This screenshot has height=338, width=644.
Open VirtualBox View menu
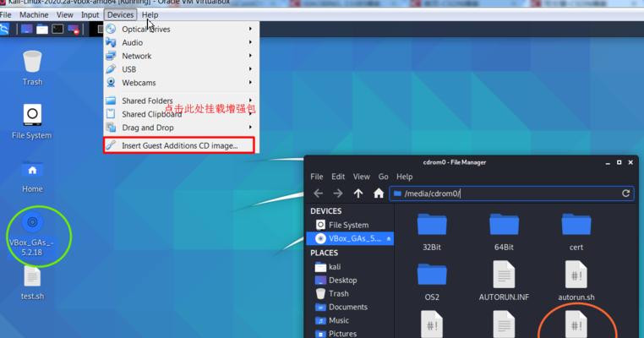[65, 14]
